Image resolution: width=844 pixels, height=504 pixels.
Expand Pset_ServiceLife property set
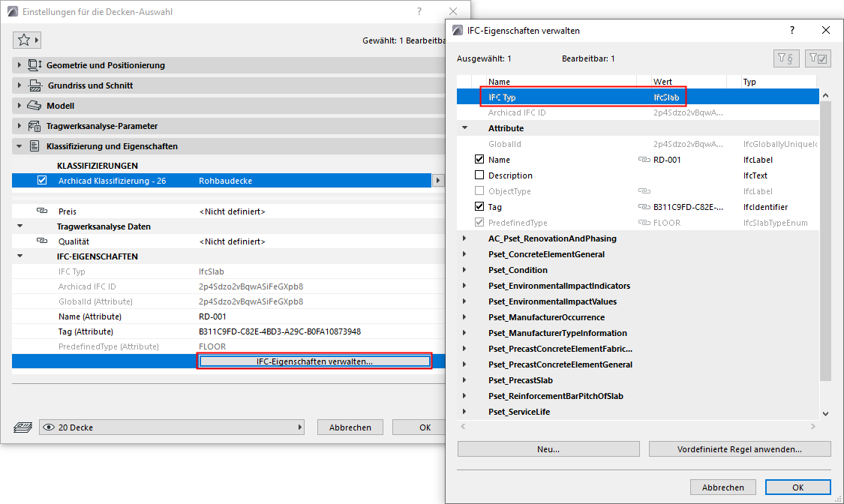[464, 412]
